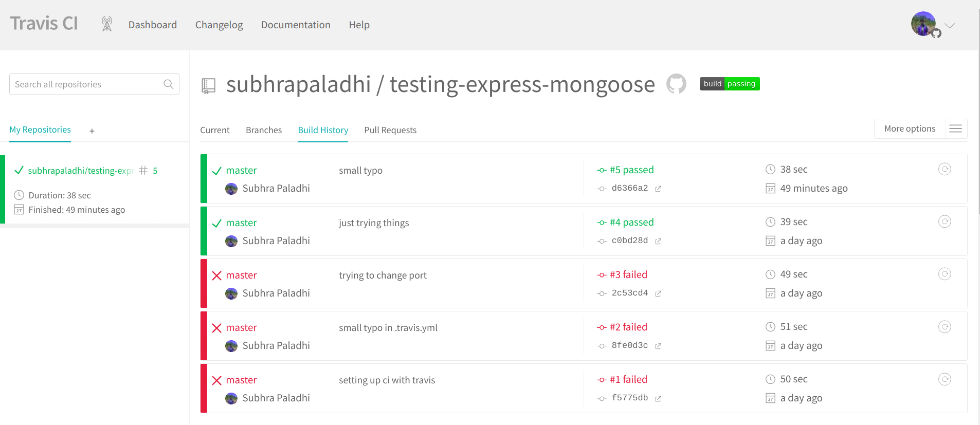Image resolution: width=980 pixels, height=425 pixels.
Task: Open the GitHub repository icon link
Action: pos(676,84)
